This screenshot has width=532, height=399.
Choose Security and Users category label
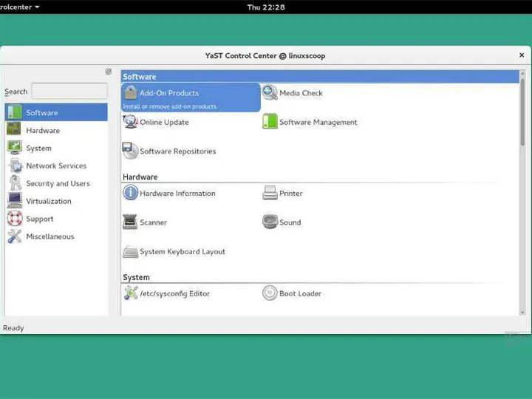click(58, 183)
